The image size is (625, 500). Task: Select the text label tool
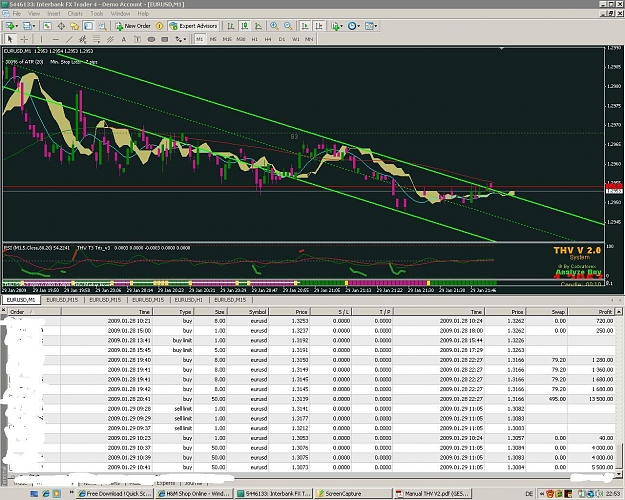tap(138, 39)
